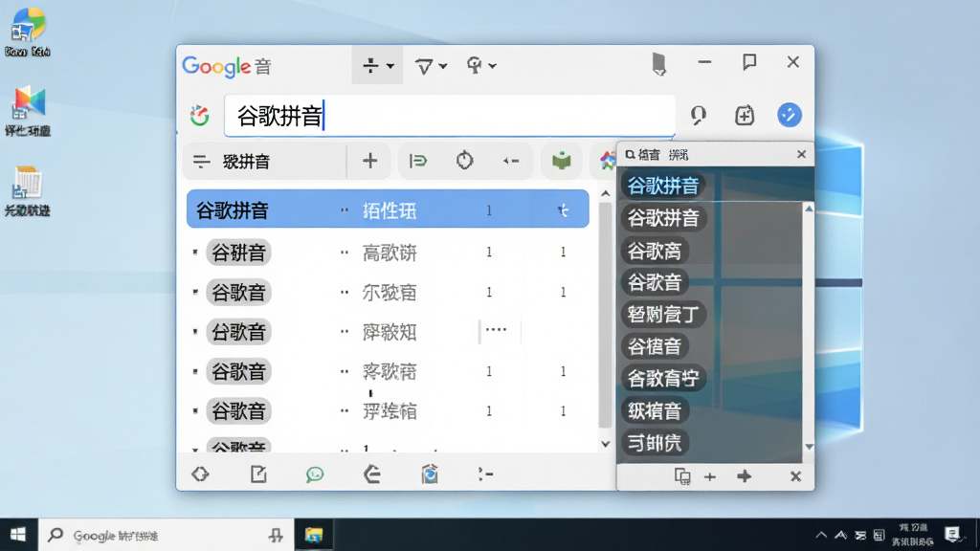Click the edit note icon in the bottom toolbar
980x551 pixels.
point(258,474)
